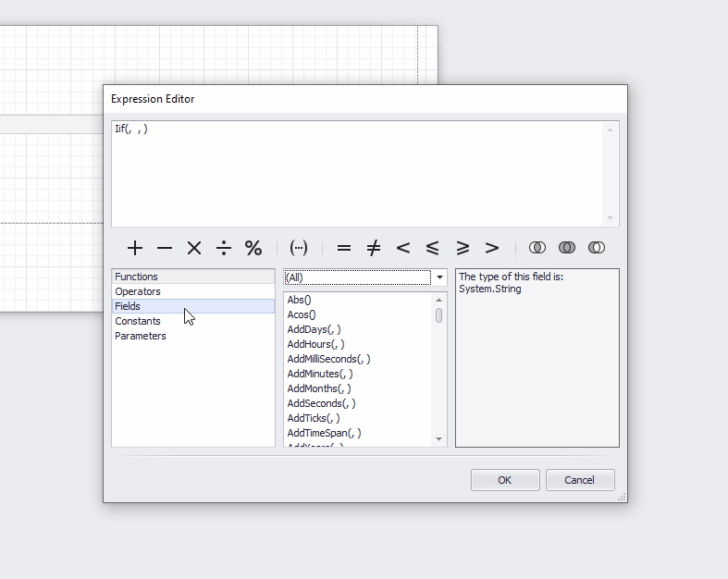The image size is (728, 579).
Task: Insert the greater-than operator
Action: pos(492,248)
